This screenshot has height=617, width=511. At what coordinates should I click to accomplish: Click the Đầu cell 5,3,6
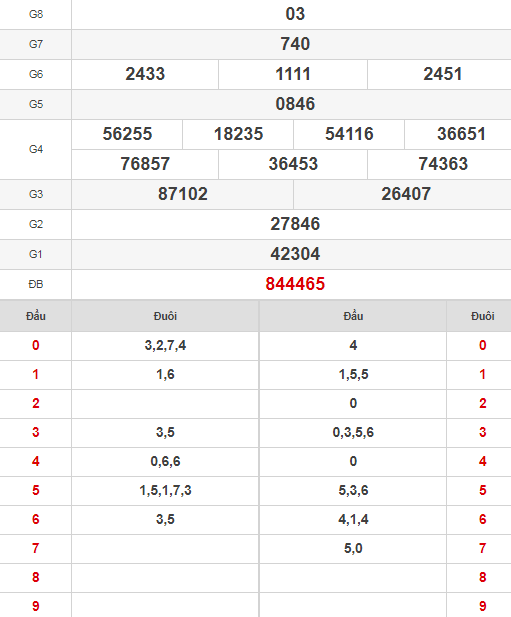tap(353, 490)
